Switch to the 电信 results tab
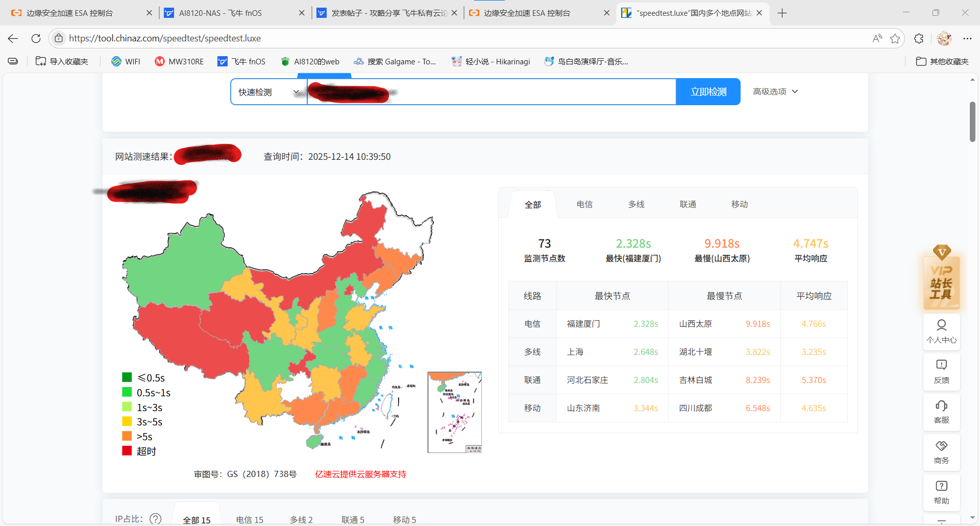Image resolution: width=980 pixels, height=526 pixels. point(584,204)
